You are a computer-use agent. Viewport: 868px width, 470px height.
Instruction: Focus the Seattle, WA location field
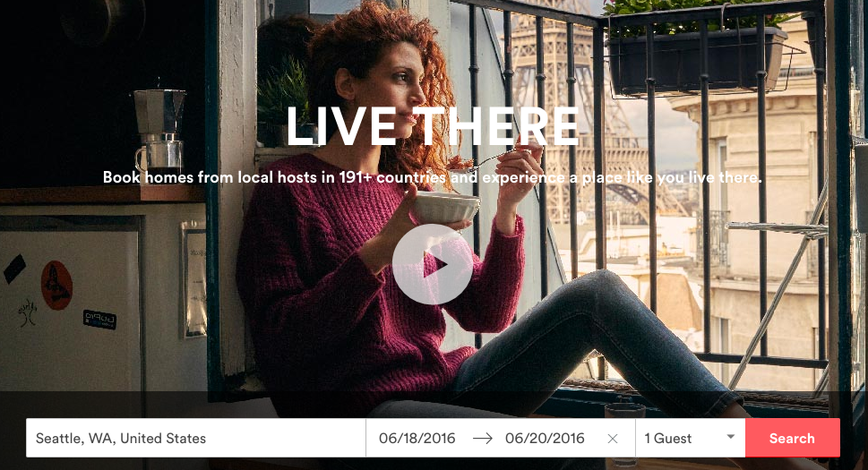tap(196, 438)
